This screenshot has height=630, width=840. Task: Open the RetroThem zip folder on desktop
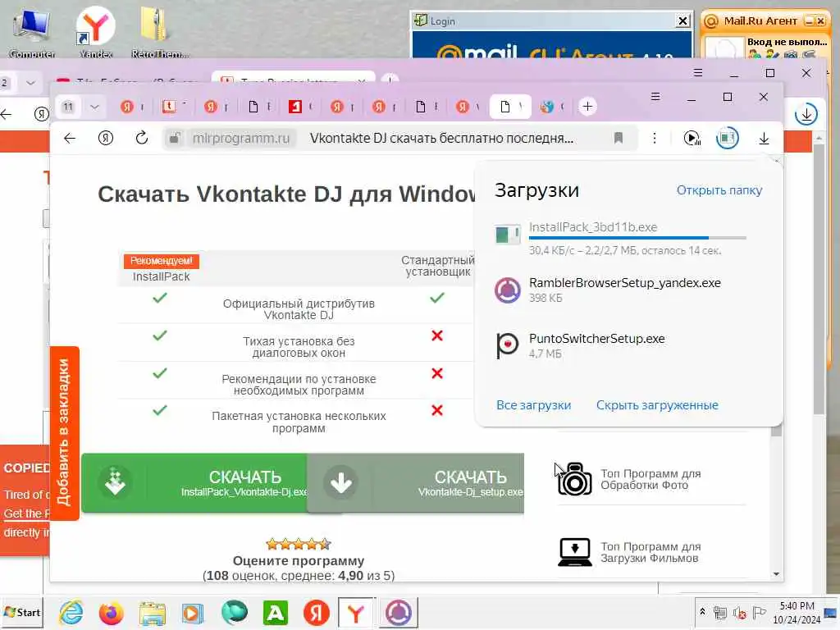(x=160, y=32)
